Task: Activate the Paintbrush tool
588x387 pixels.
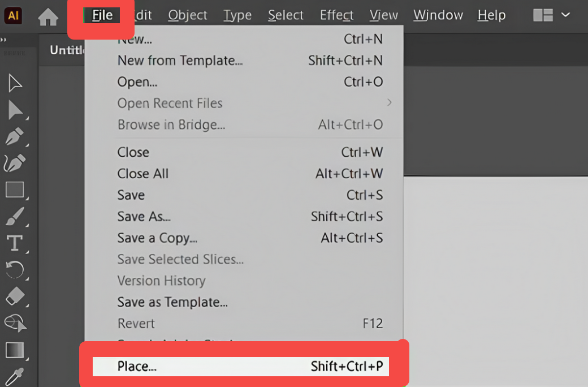Action: tap(14, 217)
